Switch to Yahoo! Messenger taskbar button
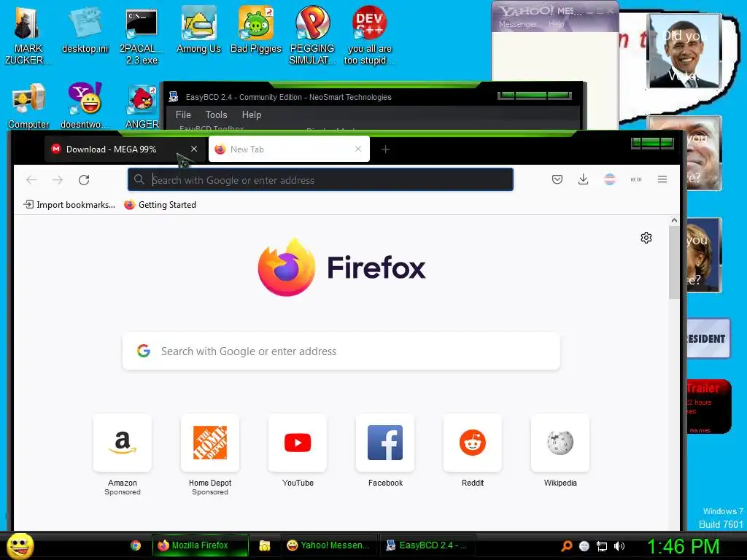Screen dimensions: 747x560 (x=329, y=545)
